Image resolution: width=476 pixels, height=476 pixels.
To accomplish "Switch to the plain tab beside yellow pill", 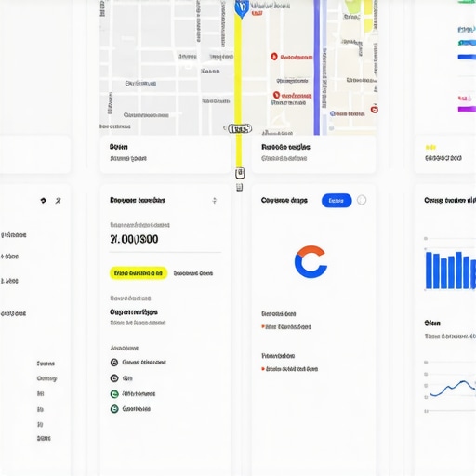I will (193, 273).
